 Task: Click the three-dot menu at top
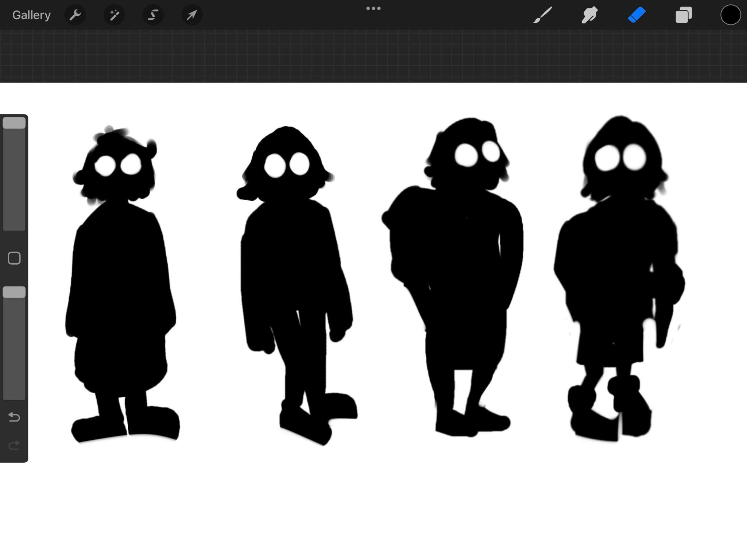373,8
